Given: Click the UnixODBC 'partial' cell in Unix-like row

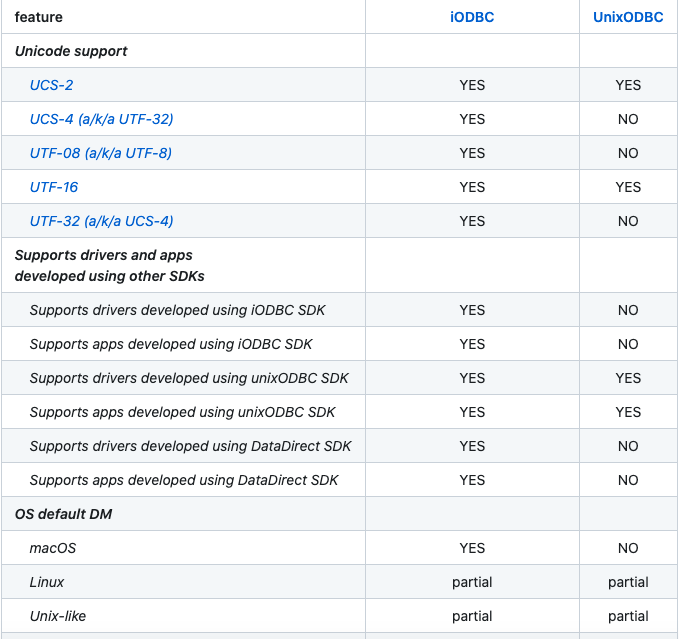Looking at the screenshot, I should (x=628, y=616).
